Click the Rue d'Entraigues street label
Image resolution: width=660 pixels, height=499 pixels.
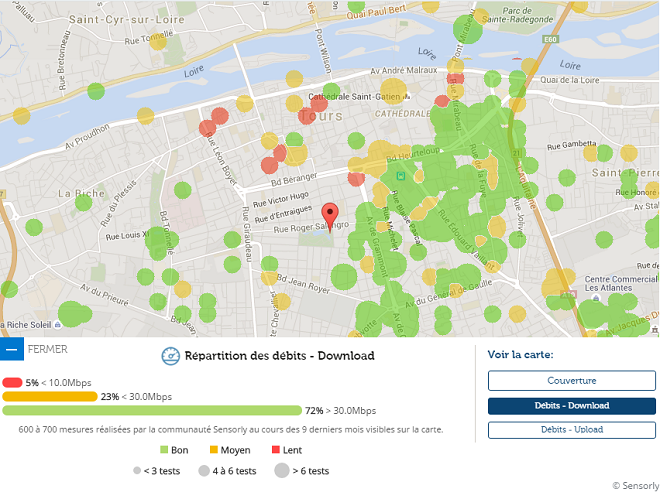point(283,214)
